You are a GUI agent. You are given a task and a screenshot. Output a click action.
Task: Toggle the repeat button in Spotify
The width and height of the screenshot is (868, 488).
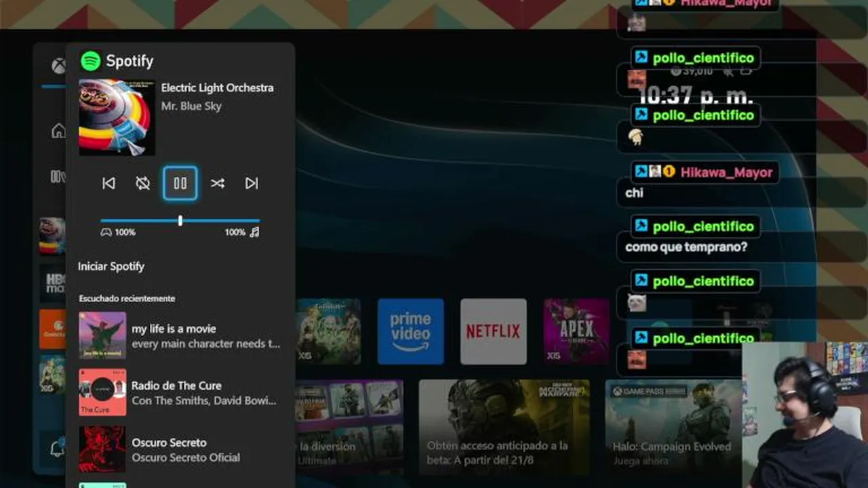[x=142, y=183]
